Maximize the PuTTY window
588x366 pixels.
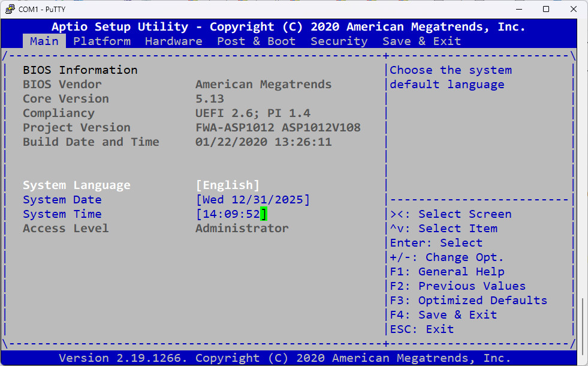(x=546, y=9)
